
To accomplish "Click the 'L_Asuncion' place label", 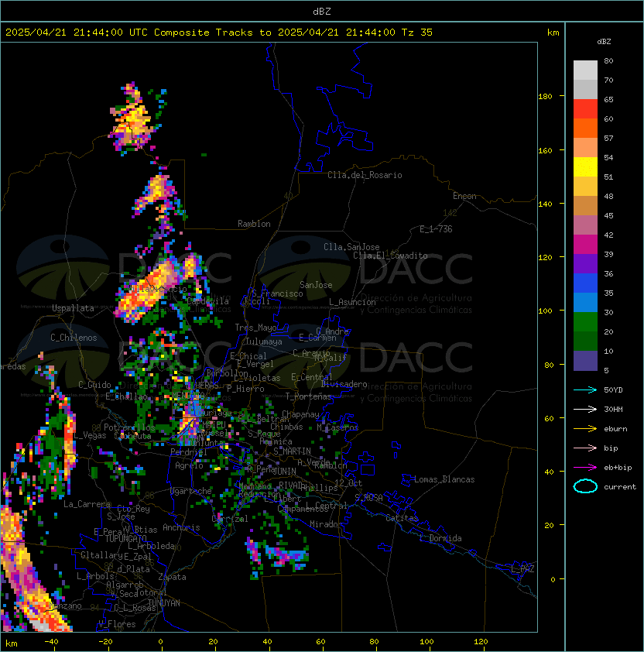I will (x=352, y=302).
